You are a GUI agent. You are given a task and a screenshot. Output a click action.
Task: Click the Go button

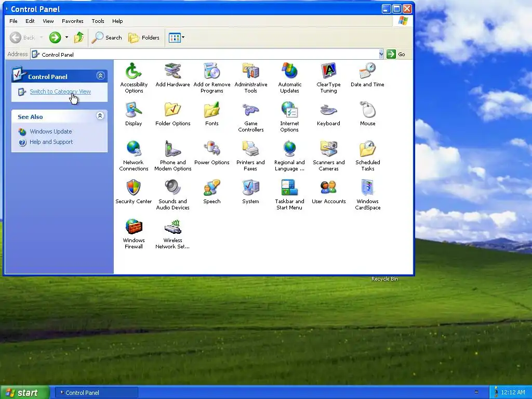pos(396,54)
